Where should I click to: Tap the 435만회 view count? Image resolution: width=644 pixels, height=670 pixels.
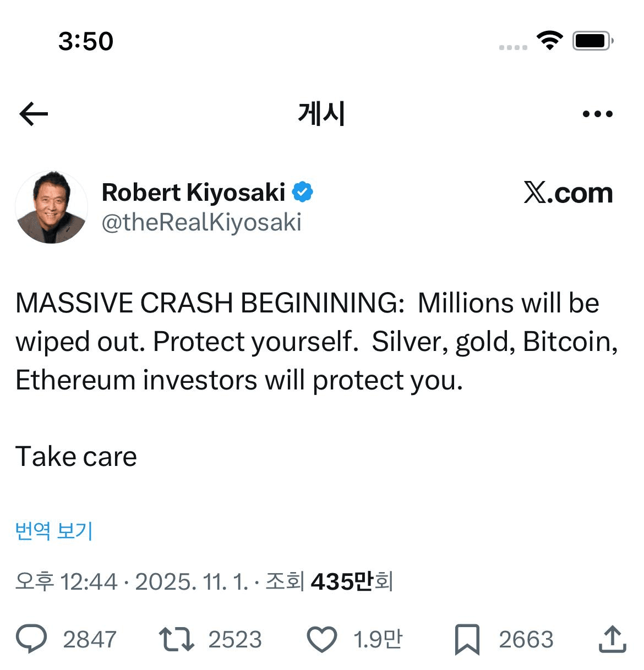tap(351, 581)
